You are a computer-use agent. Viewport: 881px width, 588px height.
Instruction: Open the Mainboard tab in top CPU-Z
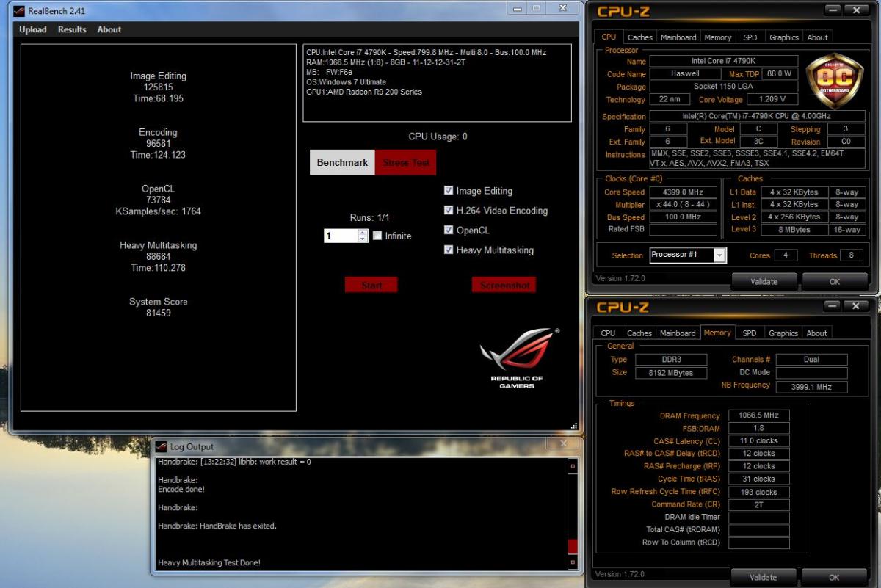pos(678,37)
